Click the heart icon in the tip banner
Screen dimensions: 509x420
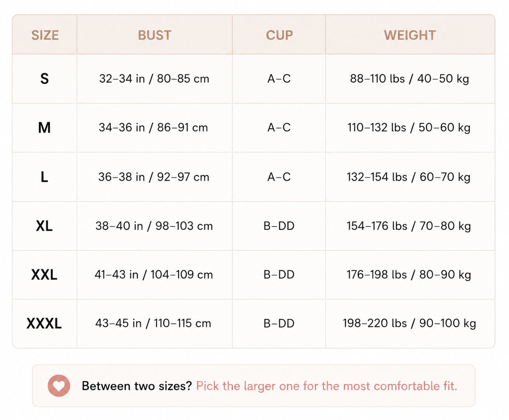tap(59, 386)
